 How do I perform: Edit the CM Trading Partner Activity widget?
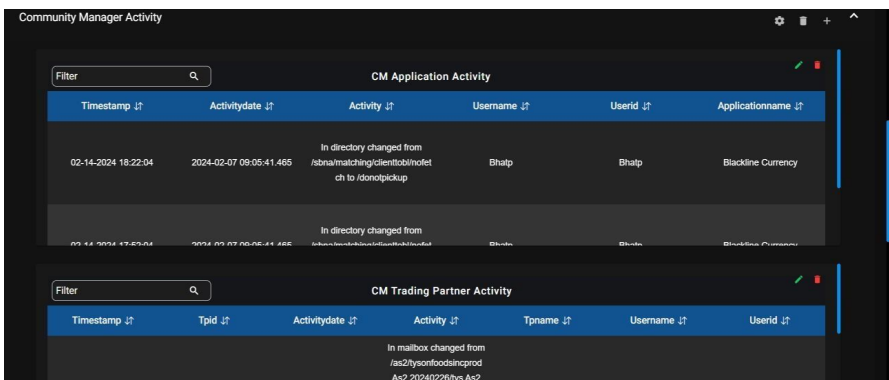point(799,280)
